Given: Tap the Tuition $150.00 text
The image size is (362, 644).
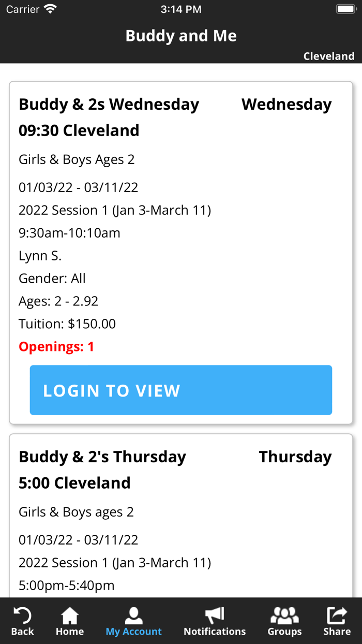Looking at the screenshot, I should tap(66, 323).
